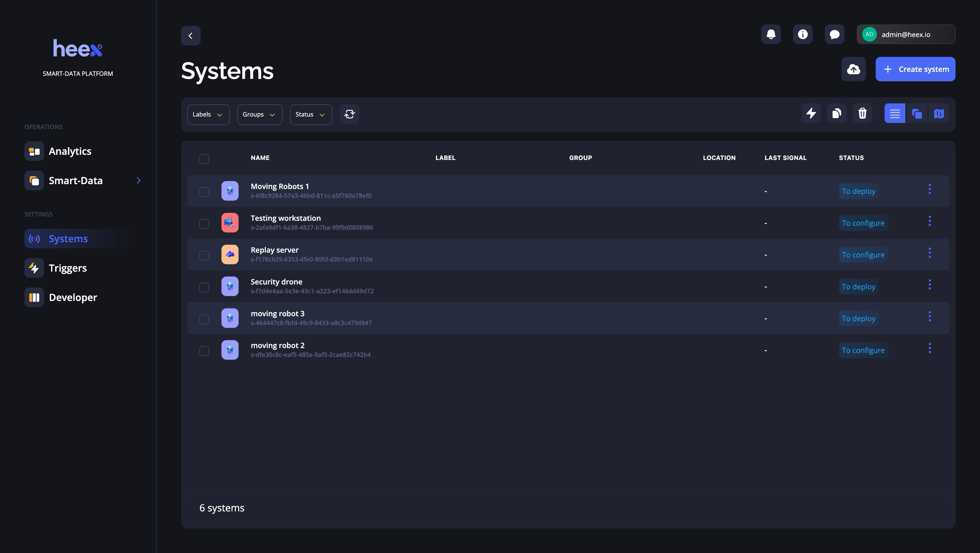Open the notifications bell
The image size is (980, 553).
(x=771, y=35)
